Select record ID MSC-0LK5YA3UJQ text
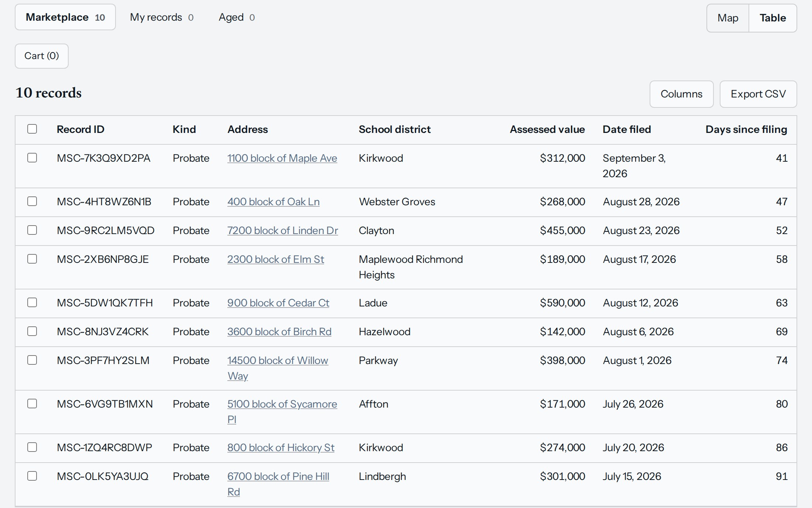The image size is (812, 508). pos(103,477)
